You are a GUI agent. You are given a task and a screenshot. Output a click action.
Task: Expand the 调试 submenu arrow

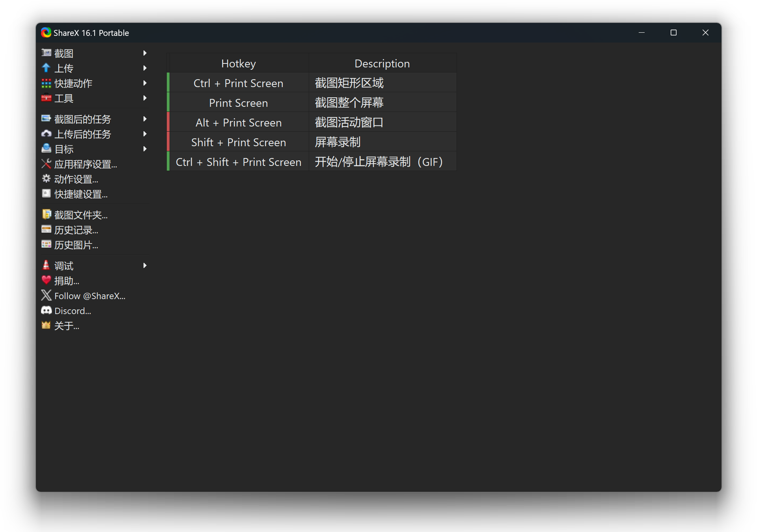[x=145, y=266]
